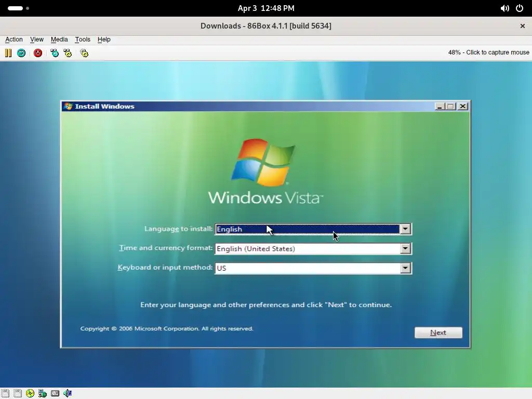Viewport: 532px width, 399px height.
Task: Click the 'Keyboard or input method:' label
Action: 165,268
